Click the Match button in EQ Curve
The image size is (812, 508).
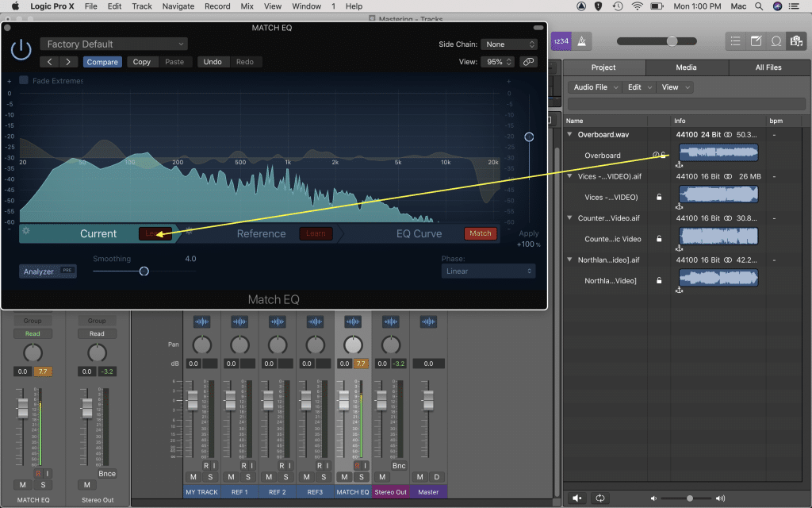481,233
